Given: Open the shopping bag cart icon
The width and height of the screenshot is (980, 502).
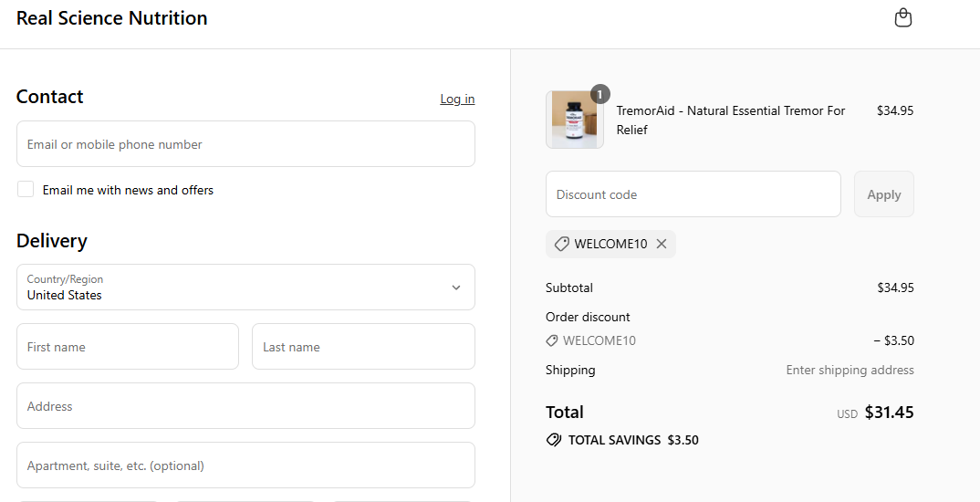Looking at the screenshot, I should click(903, 18).
